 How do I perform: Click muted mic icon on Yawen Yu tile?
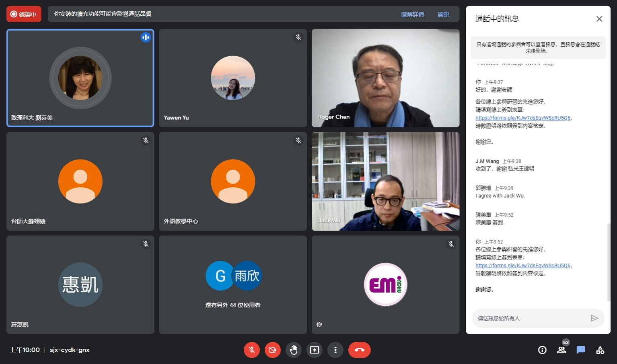tap(298, 37)
